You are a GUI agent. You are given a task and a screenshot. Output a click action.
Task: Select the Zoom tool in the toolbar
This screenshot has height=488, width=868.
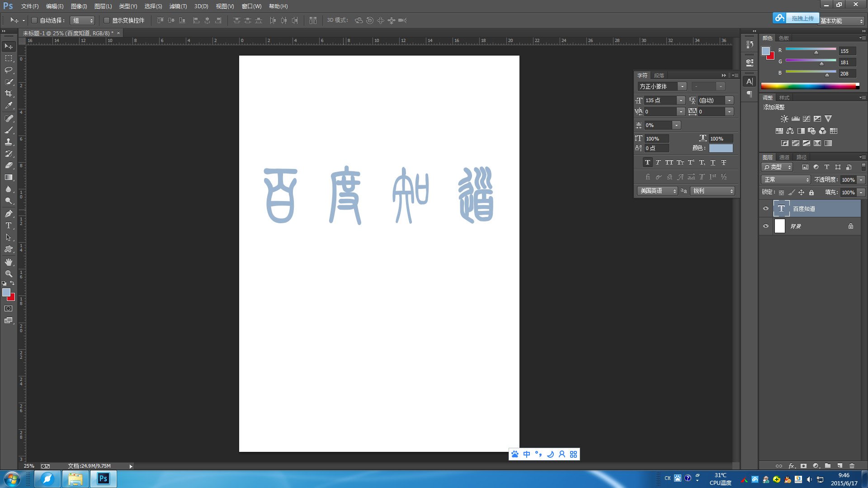[8, 273]
